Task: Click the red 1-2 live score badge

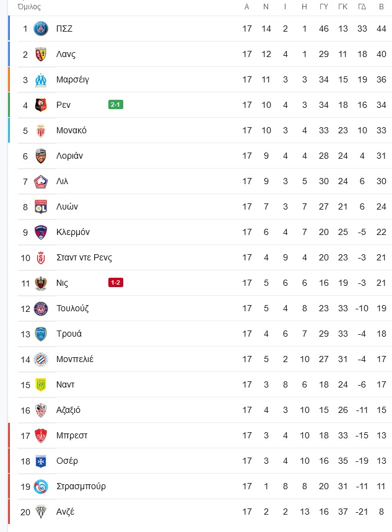Action: 116,282
